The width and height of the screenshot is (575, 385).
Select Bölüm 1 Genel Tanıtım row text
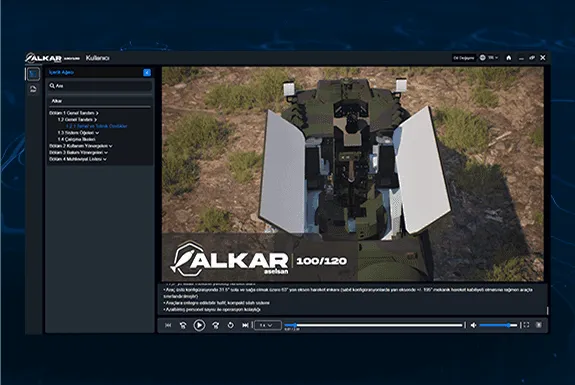(x=72, y=113)
